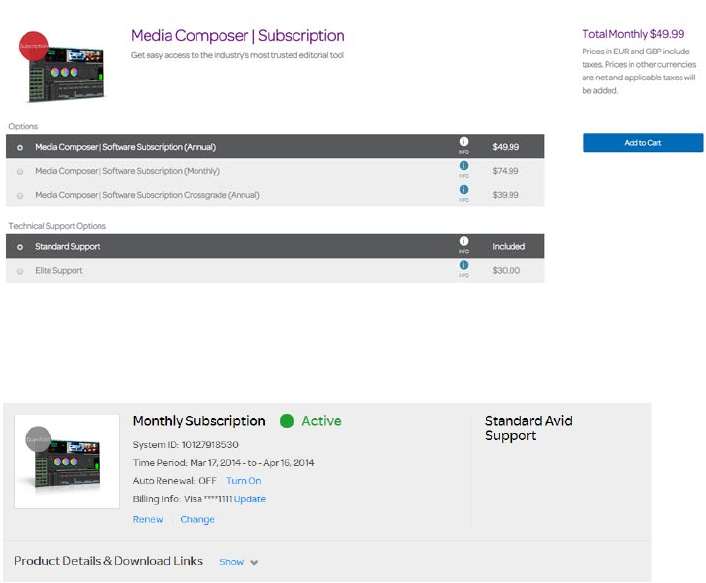Click info icon for Monthly Software Subscription
Image resolution: width=706 pixels, height=583 pixels.
[464, 166]
